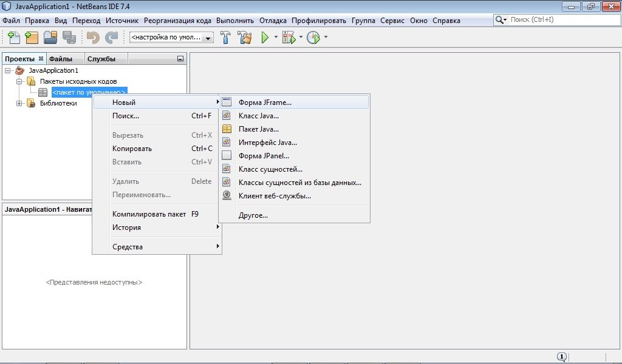Click the Клиент веб-службы icon in submenu
Screen dimensions: 622x364
[227, 196]
